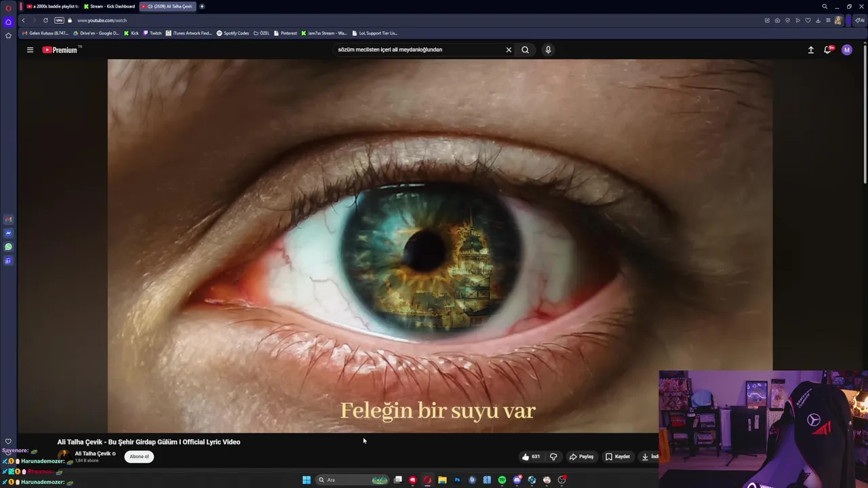This screenshot has width=868, height=488.
Task: Open the Opera pinboard edit icon
Action: coord(767,20)
